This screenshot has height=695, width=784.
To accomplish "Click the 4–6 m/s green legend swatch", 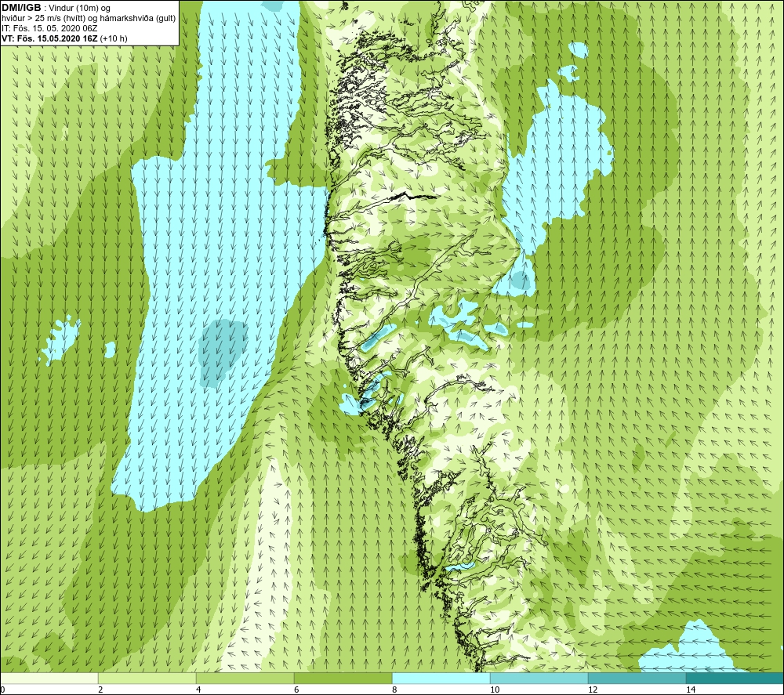I will coord(245,679).
